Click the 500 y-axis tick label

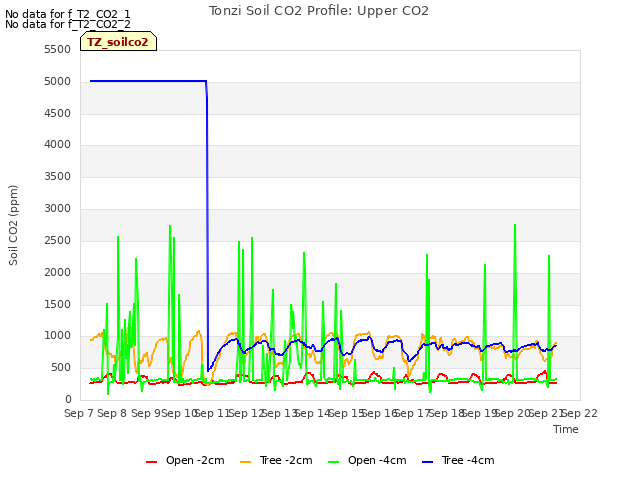click(61, 368)
